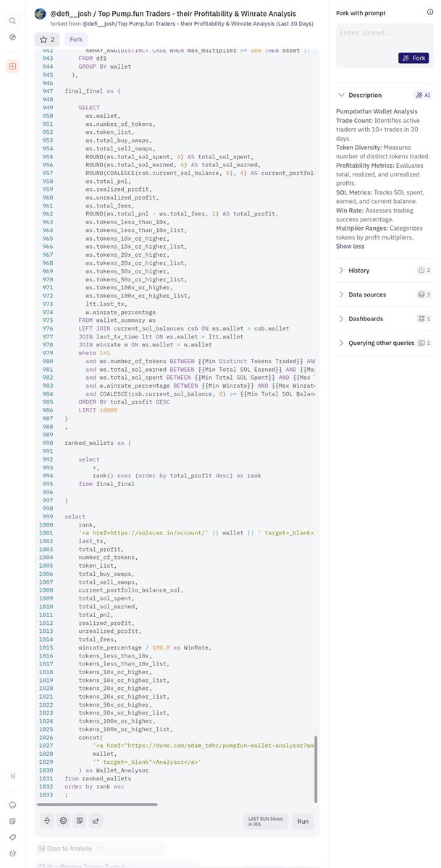Expand the History section

[342, 271]
